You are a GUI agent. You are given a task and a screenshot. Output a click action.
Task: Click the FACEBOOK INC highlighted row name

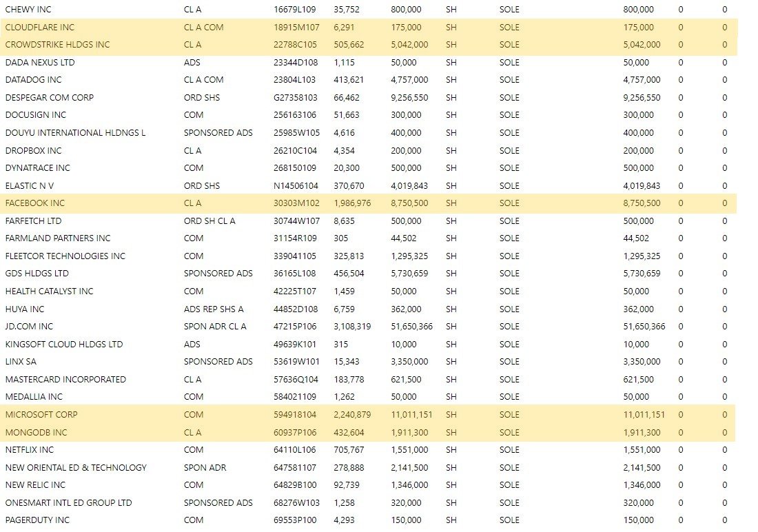(34, 203)
